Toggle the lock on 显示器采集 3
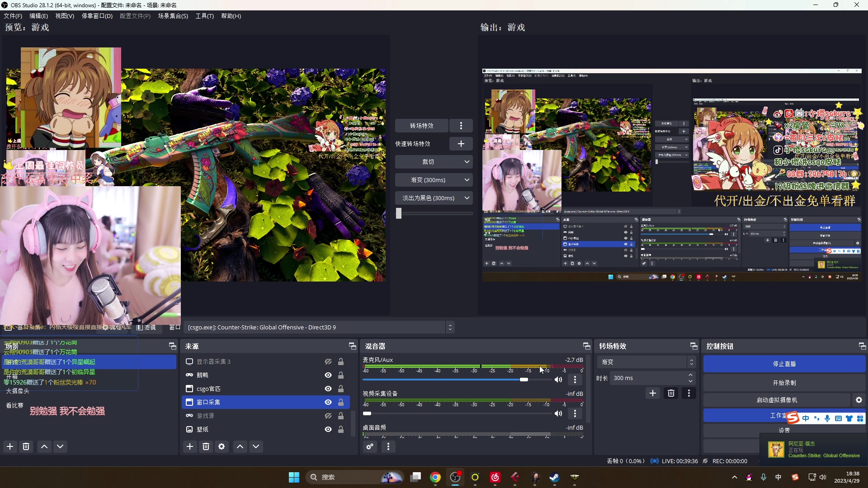The width and height of the screenshot is (868, 488). point(341,361)
